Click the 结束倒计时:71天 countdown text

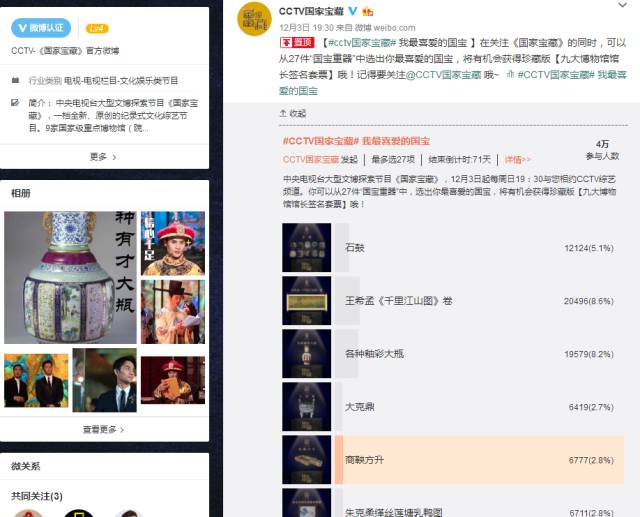460,159
